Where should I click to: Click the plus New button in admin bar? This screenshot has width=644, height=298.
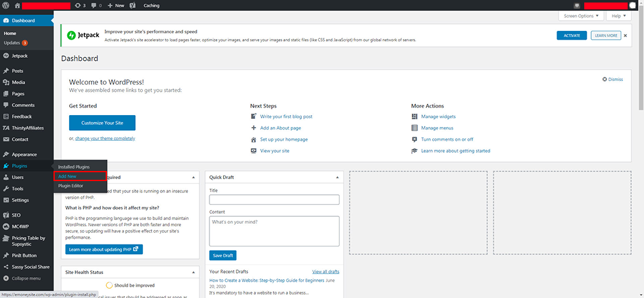[x=116, y=6]
